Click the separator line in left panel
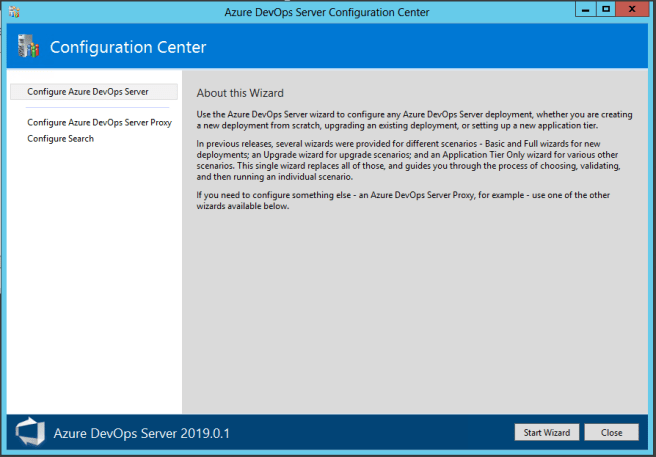The image size is (656, 457). click(94, 108)
